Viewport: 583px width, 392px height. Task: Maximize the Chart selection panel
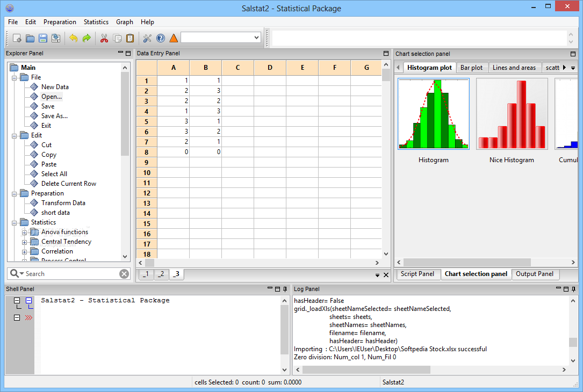point(573,54)
